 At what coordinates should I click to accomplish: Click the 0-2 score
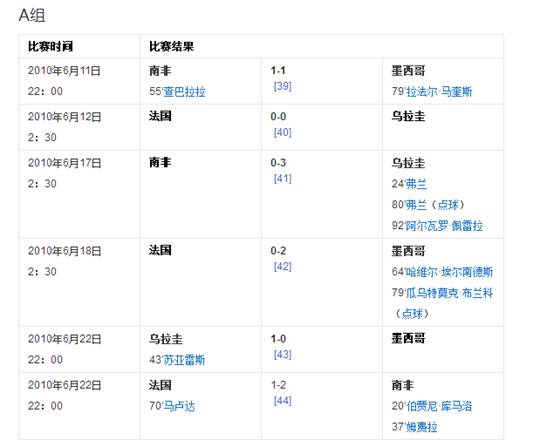click(x=278, y=251)
